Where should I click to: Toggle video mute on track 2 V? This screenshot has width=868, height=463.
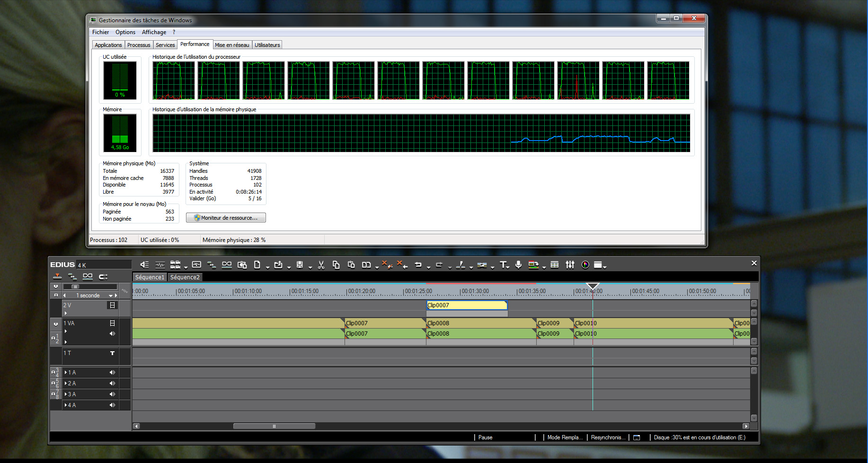tap(112, 305)
